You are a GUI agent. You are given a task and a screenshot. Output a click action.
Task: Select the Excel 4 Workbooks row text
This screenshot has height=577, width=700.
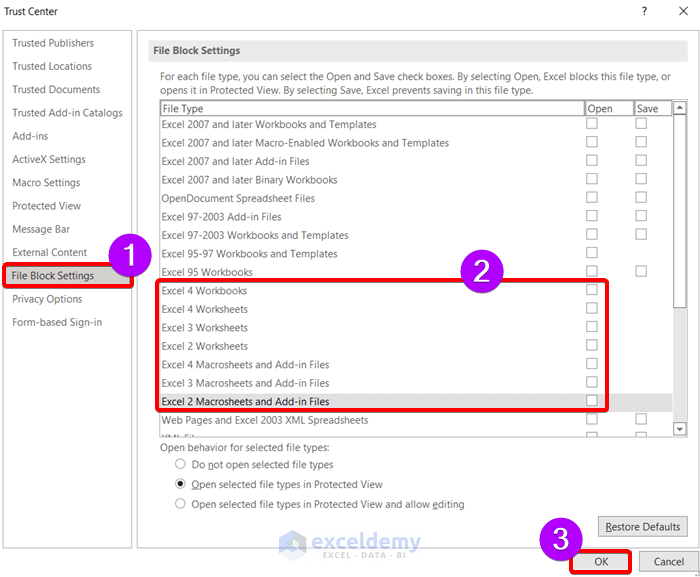pos(204,291)
